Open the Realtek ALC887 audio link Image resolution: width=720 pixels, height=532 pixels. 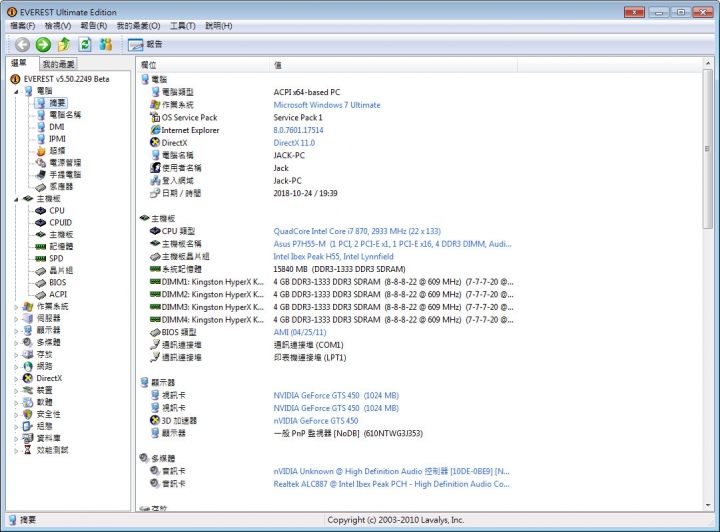[x=391, y=484]
